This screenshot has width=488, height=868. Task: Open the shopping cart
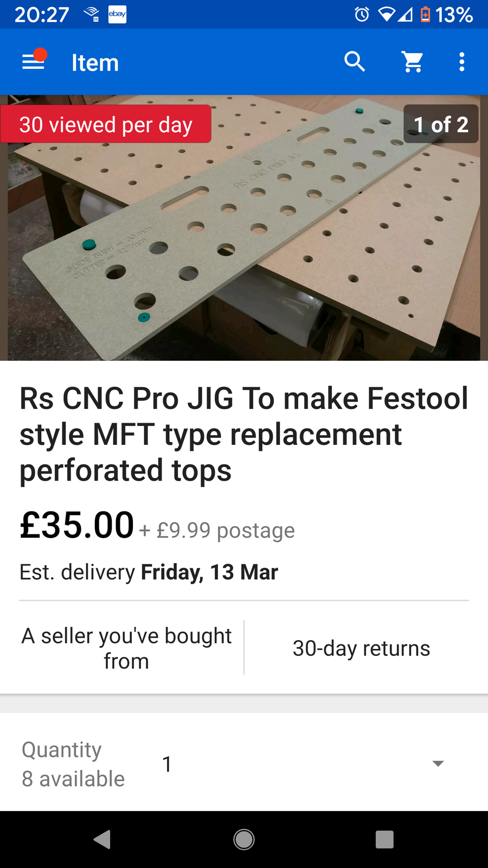click(x=413, y=62)
